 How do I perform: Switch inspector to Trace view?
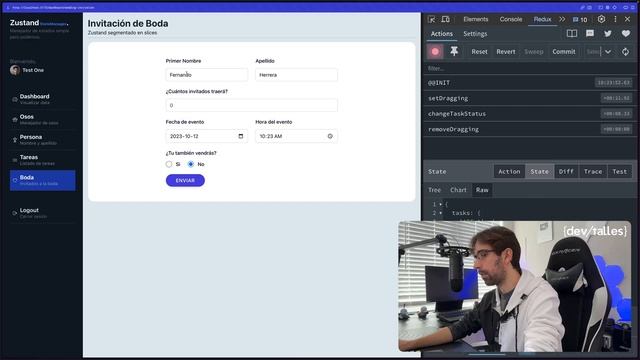click(x=593, y=171)
